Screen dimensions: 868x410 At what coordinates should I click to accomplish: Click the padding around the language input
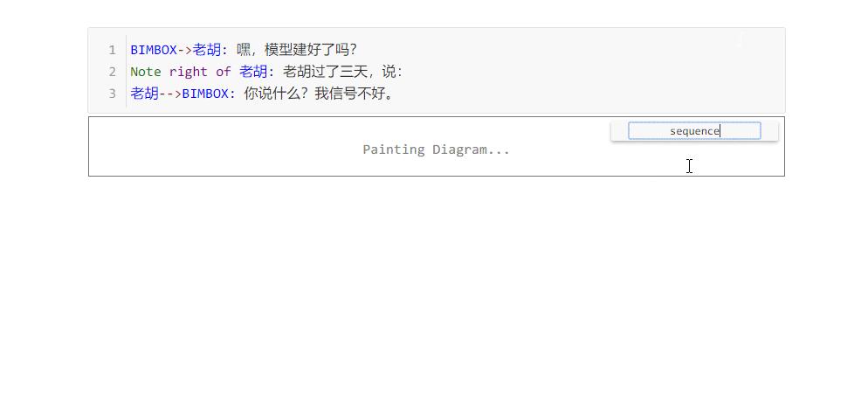tap(619, 131)
